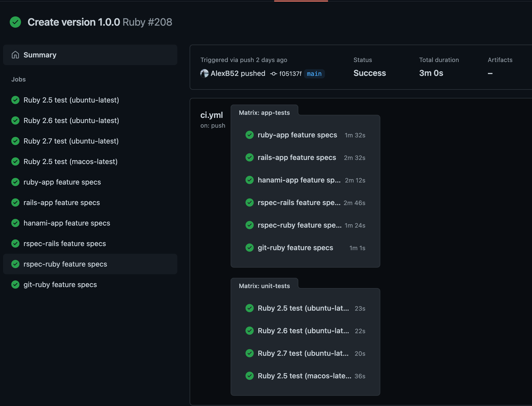Click the Summary home icon

[15, 55]
